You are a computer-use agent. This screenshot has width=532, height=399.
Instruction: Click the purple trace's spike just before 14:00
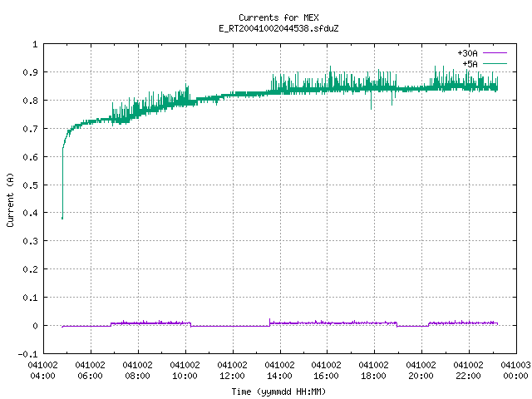269,321
